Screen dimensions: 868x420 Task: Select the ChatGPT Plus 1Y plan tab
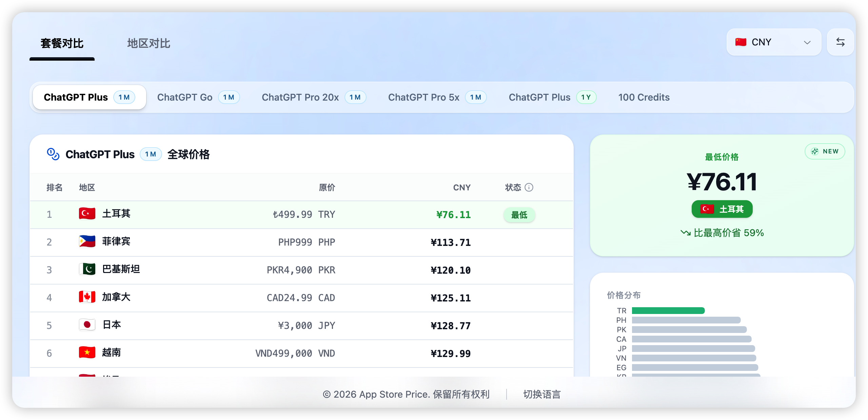pyautogui.click(x=552, y=97)
